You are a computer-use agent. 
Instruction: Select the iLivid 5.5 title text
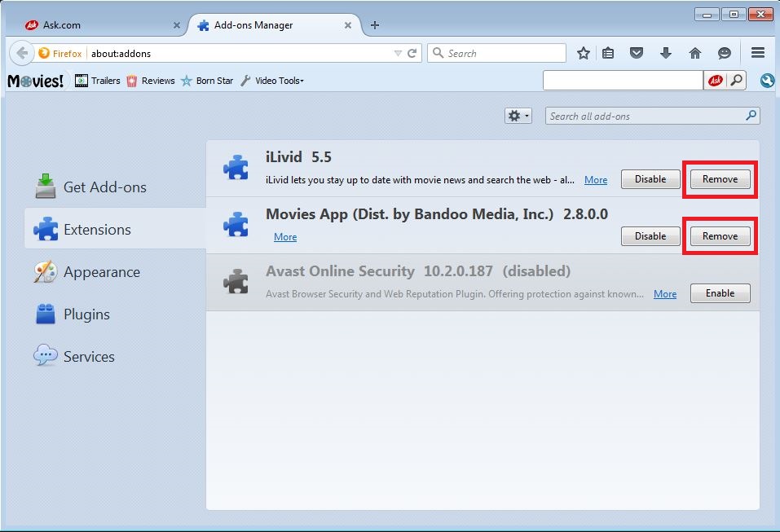pos(298,157)
